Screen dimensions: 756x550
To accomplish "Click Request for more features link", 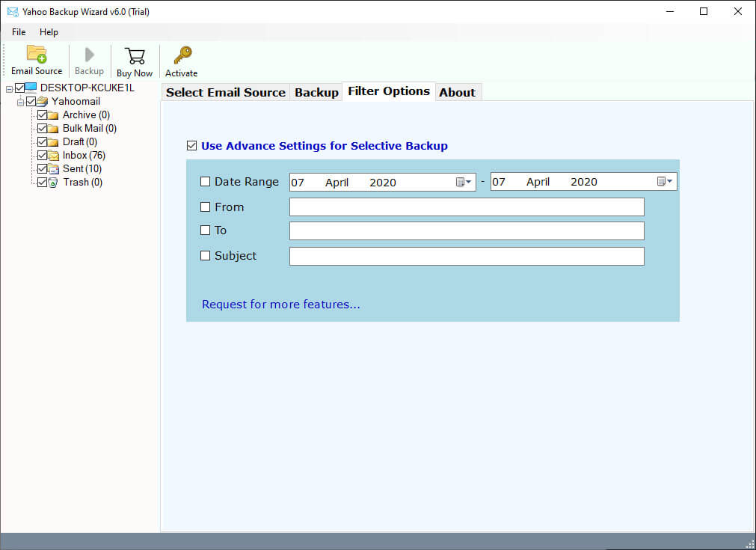I will pos(280,305).
